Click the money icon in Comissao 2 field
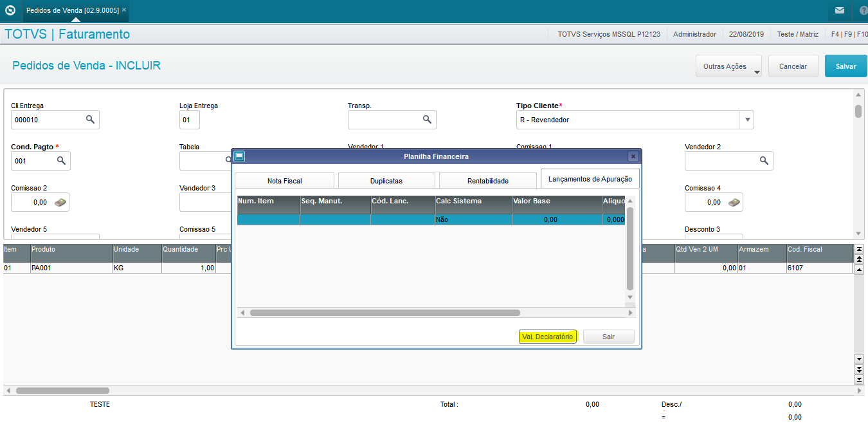Image resolution: width=868 pixels, height=446 pixels. (60, 202)
